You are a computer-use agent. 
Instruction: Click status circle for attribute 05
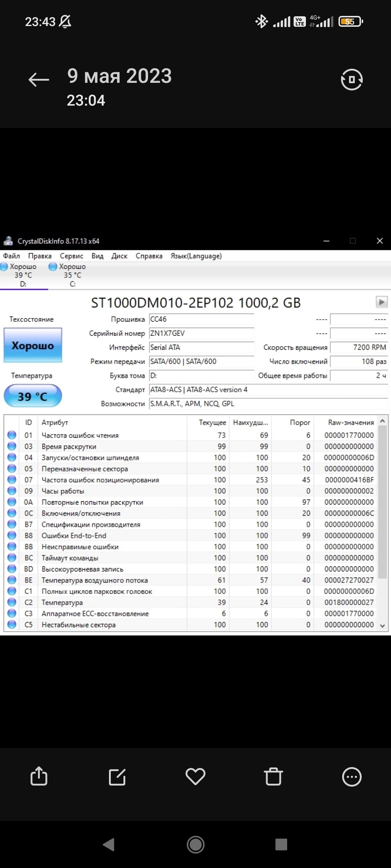pos(12,469)
